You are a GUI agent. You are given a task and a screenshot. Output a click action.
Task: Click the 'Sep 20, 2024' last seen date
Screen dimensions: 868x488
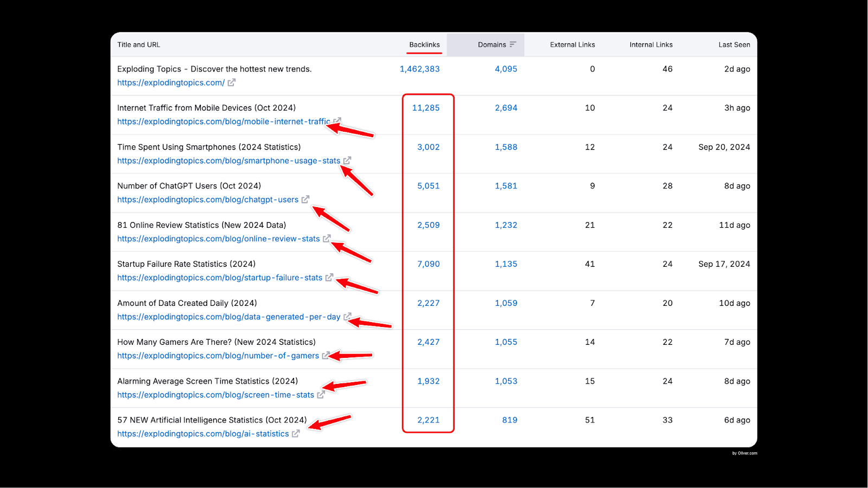coord(724,147)
